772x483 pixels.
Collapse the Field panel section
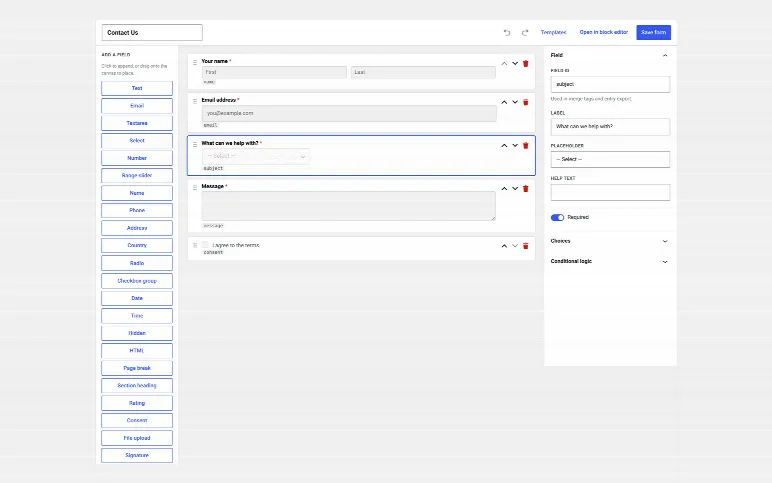pyautogui.click(x=665, y=56)
